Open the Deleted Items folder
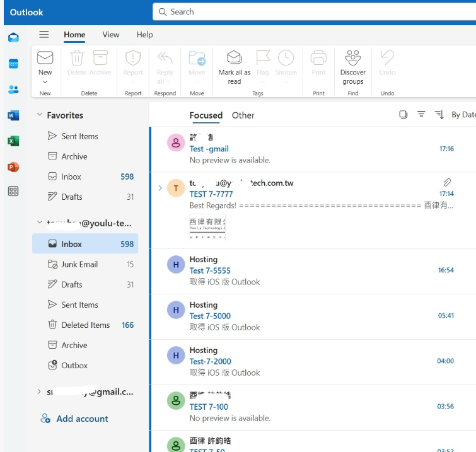476x452 pixels. coord(85,325)
